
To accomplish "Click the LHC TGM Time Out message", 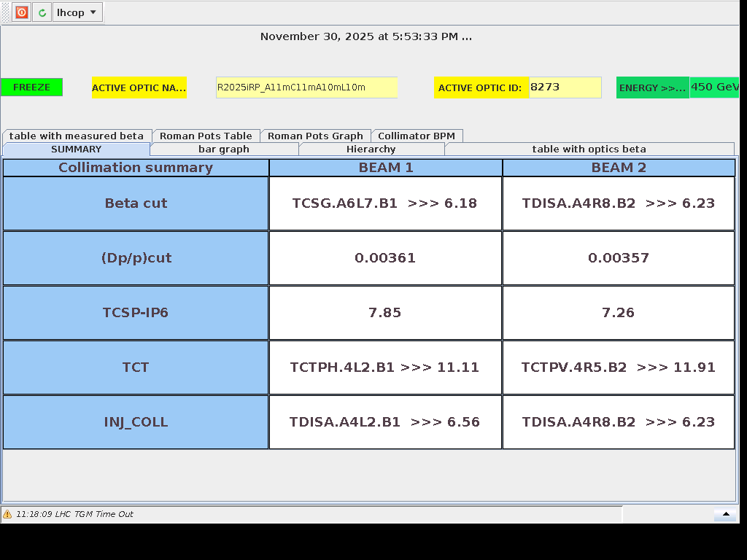I will 74,514.
